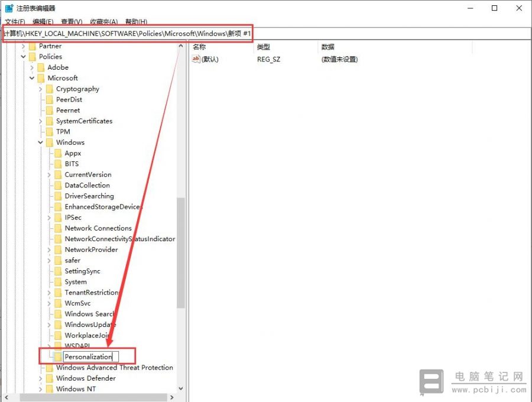The height and width of the screenshot is (402, 532).
Task: Click the (默认) string value icon
Action: click(x=196, y=59)
